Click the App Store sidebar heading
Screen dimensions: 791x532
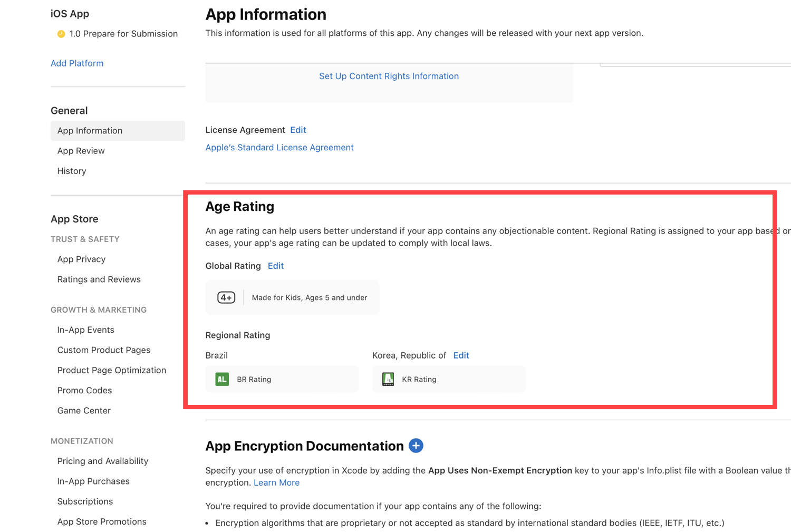point(74,219)
